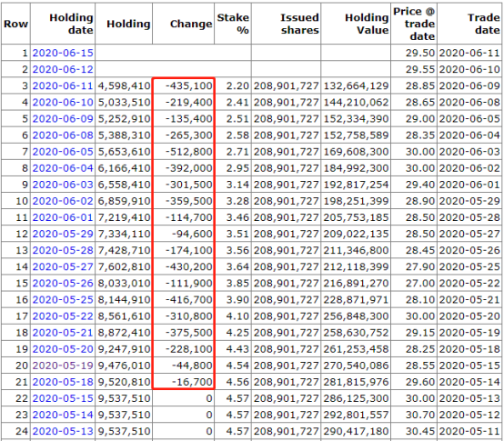Open the 2020-05-29 holding date link
Image resolution: width=504 pixels, height=441 pixels.
point(63,234)
